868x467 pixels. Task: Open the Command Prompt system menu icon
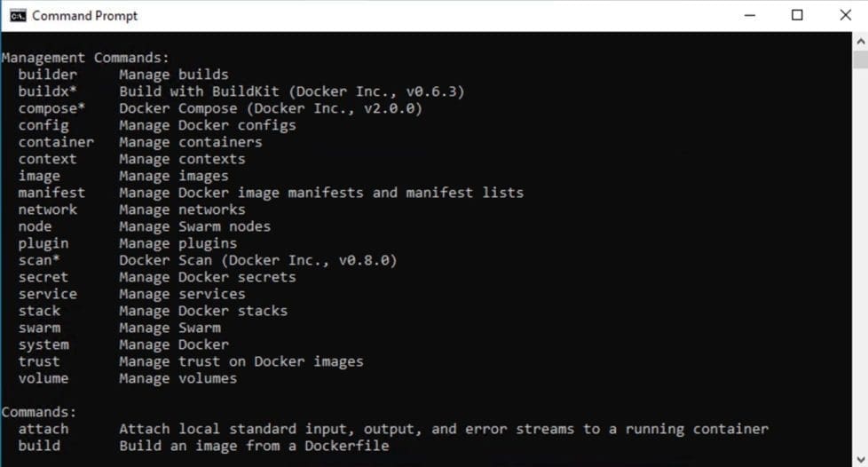17,15
